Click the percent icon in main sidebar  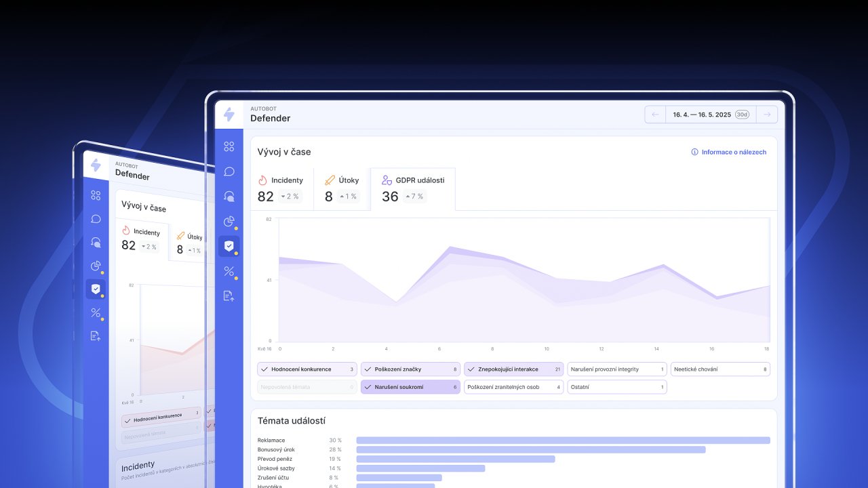(x=229, y=271)
